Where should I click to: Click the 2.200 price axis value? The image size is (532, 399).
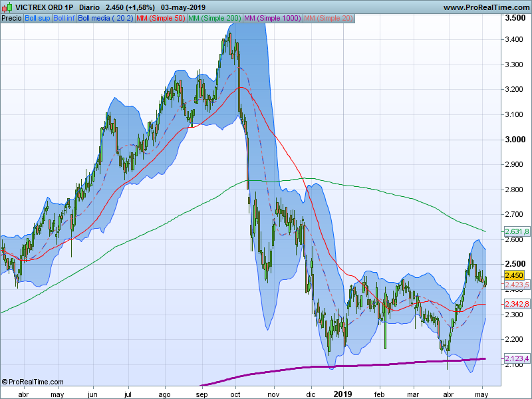tap(513, 340)
